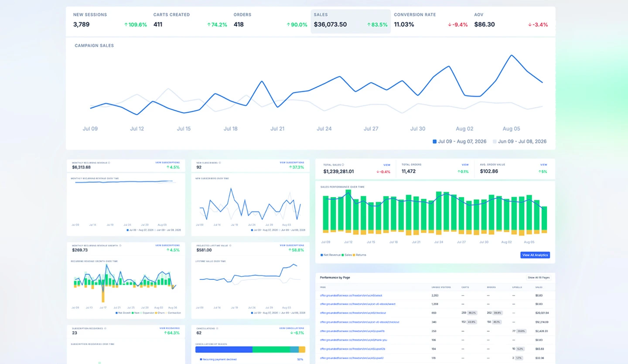The image size is (628, 364).
Task: Open the /v6/select page link
Action: click(x=351, y=295)
